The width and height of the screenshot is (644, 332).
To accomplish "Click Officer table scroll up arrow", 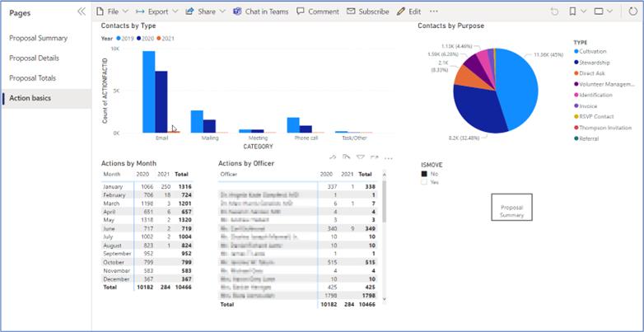I will tap(385, 175).
